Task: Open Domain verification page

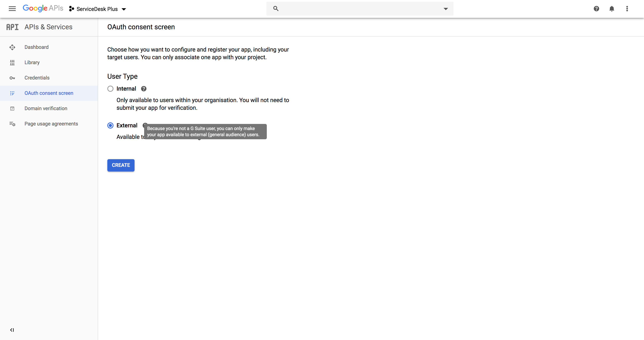Action: (x=46, y=108)
